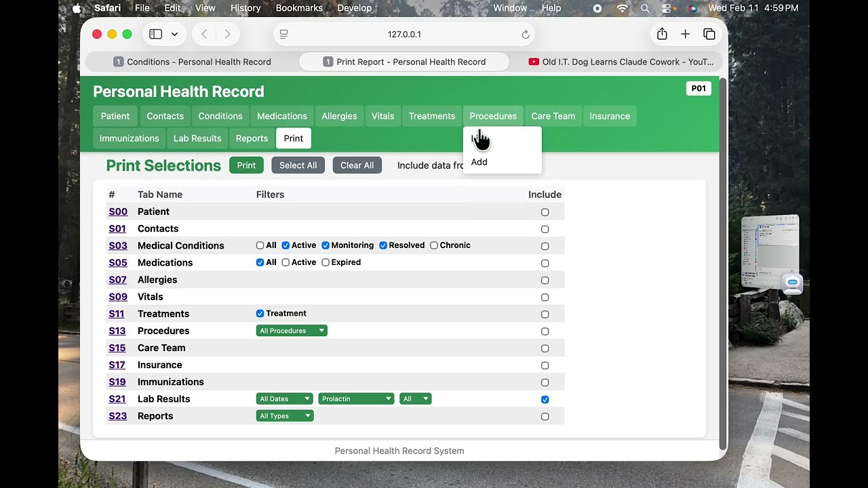Screen dimensions: 868x488
Task: Open the All Dates dropdown
Action: [x=285, y=399]
